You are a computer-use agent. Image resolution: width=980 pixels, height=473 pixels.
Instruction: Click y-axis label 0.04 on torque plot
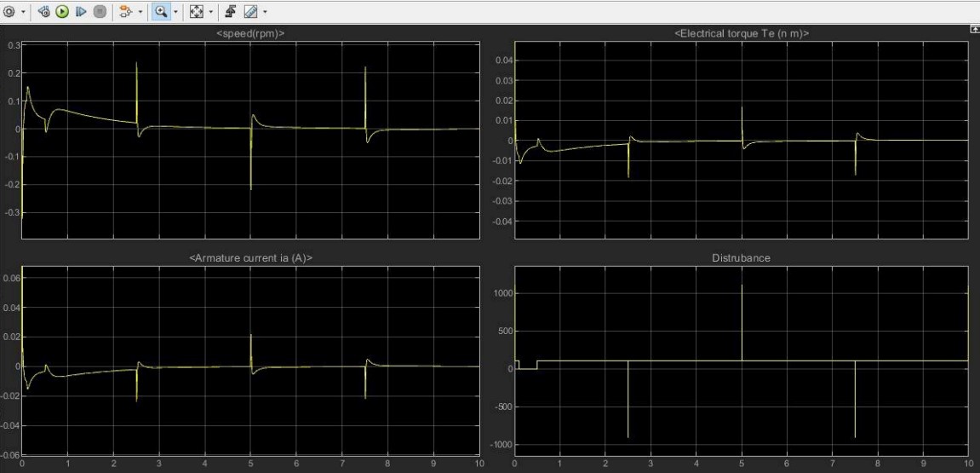[502, 61]
